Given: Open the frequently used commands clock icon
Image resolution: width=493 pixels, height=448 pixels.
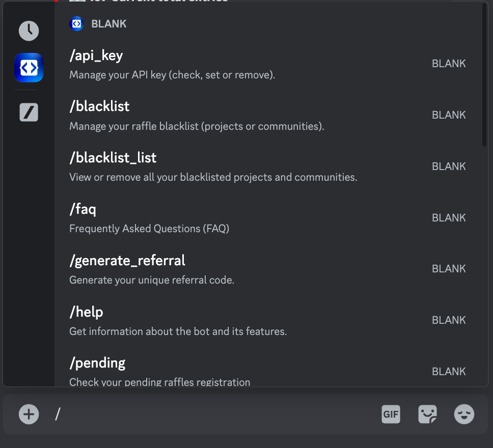Looking at the screenshot, I should (x=29, y=31).
